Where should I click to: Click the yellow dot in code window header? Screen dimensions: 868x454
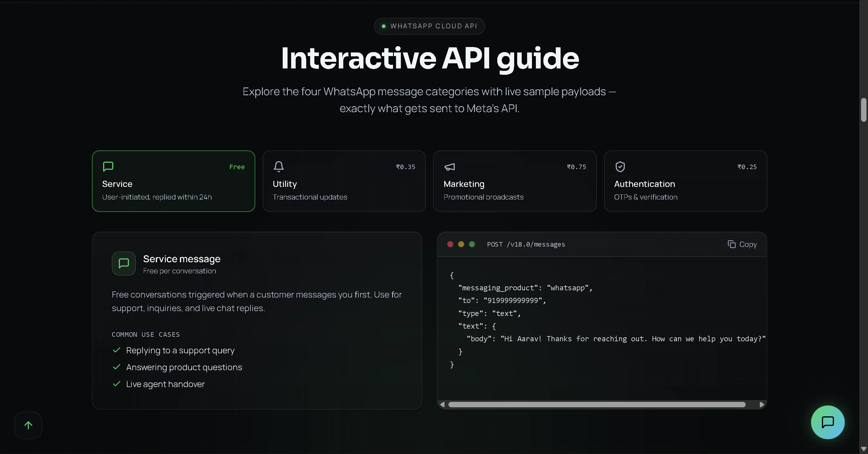click(461, 244)
